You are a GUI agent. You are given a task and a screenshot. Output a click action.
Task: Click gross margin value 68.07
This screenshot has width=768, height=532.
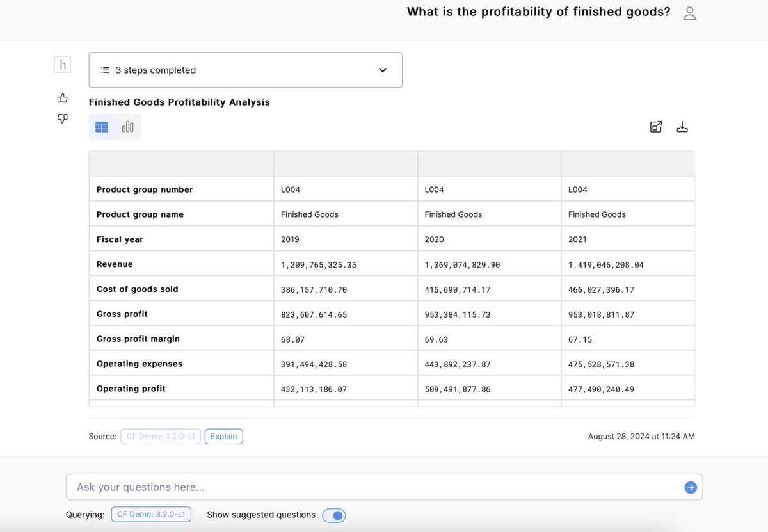point(292,340)
